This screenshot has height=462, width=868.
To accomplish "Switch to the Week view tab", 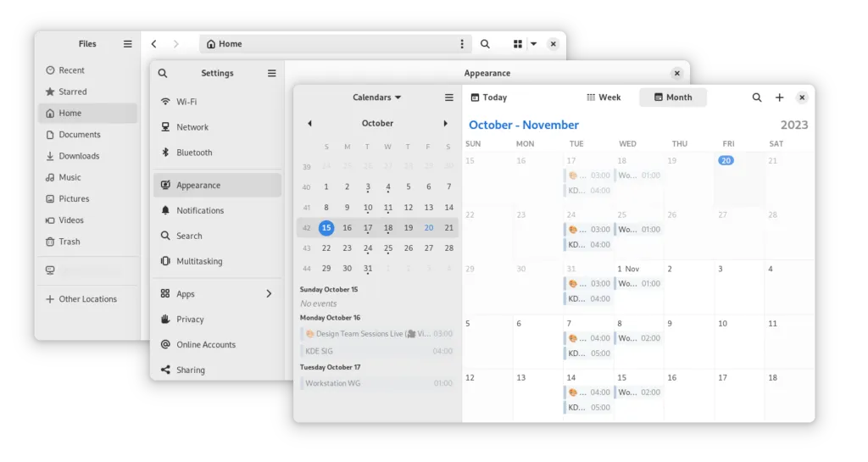I will pyautogui.click(x=604, y=97).
